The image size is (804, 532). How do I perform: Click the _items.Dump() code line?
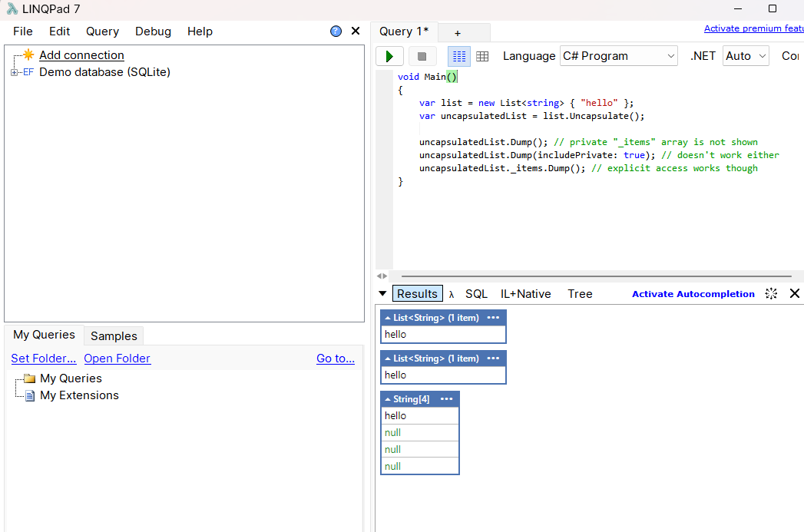tap(588, 168)
